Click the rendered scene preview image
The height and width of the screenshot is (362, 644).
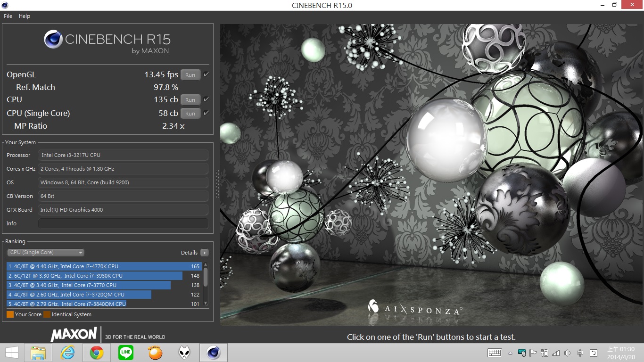tap(432, 175)
